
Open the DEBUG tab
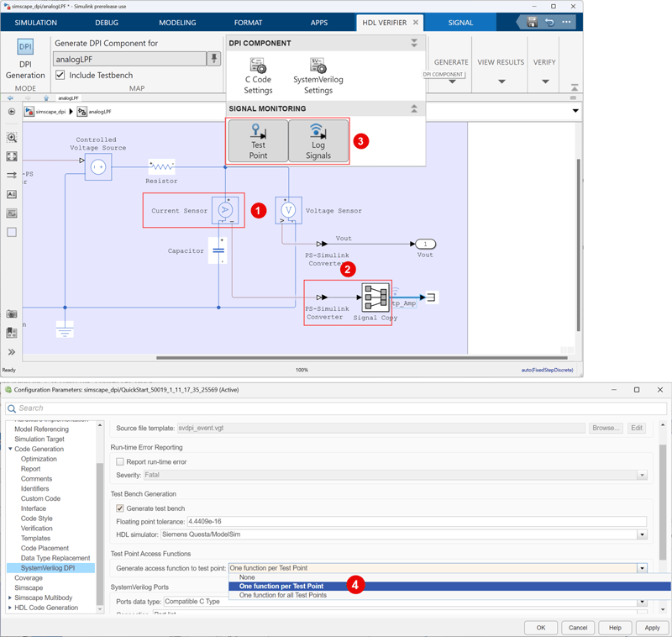[x=107, y=23]
